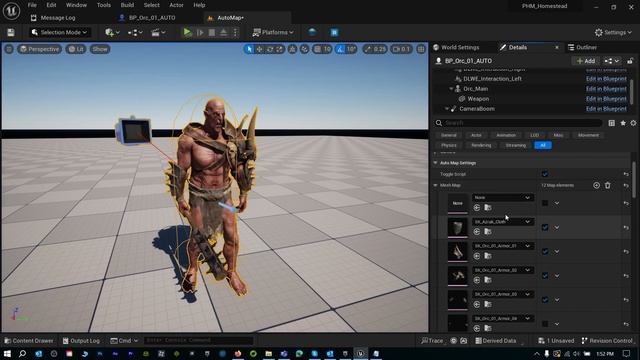640x360 pixels.
Task: Uncheck the SK_Orc_01_Armor_02 row checkbox
Action: coord(544,276)
